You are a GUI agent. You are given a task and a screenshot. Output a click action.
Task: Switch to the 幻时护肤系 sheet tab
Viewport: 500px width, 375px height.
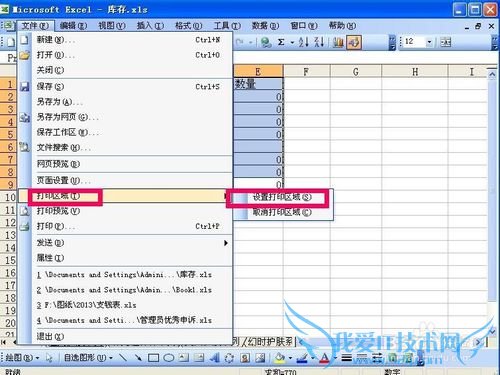[x=270, y=341]
